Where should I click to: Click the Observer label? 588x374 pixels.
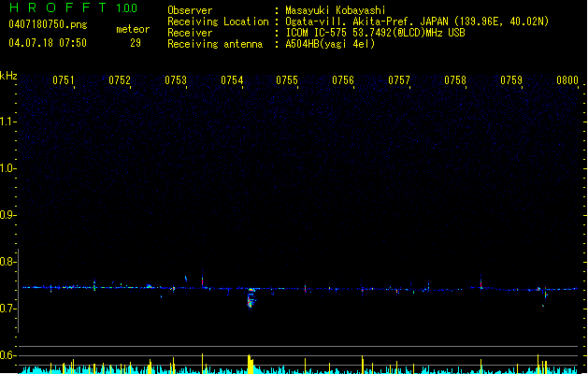pos(190,10)
